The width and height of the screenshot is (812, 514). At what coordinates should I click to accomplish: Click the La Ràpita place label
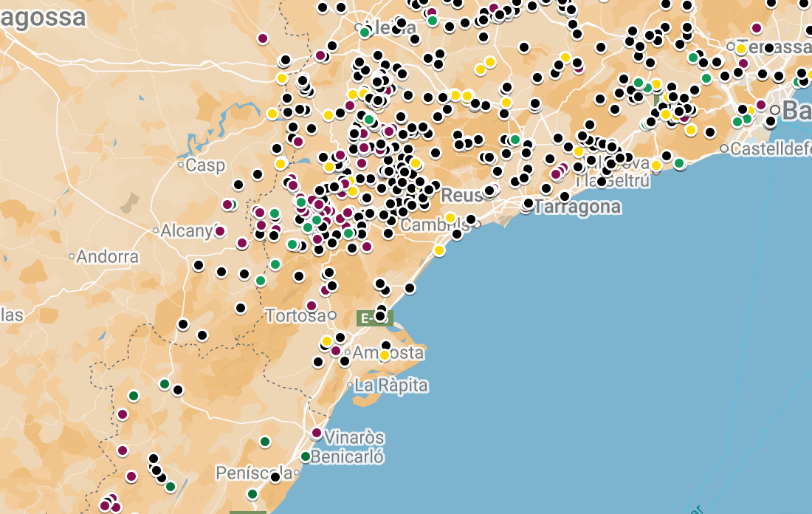click(390, 385)
